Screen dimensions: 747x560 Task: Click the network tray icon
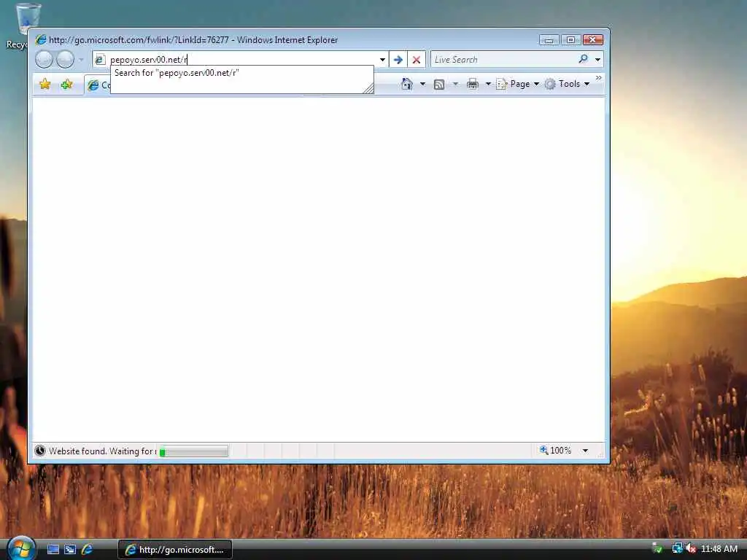677,548
